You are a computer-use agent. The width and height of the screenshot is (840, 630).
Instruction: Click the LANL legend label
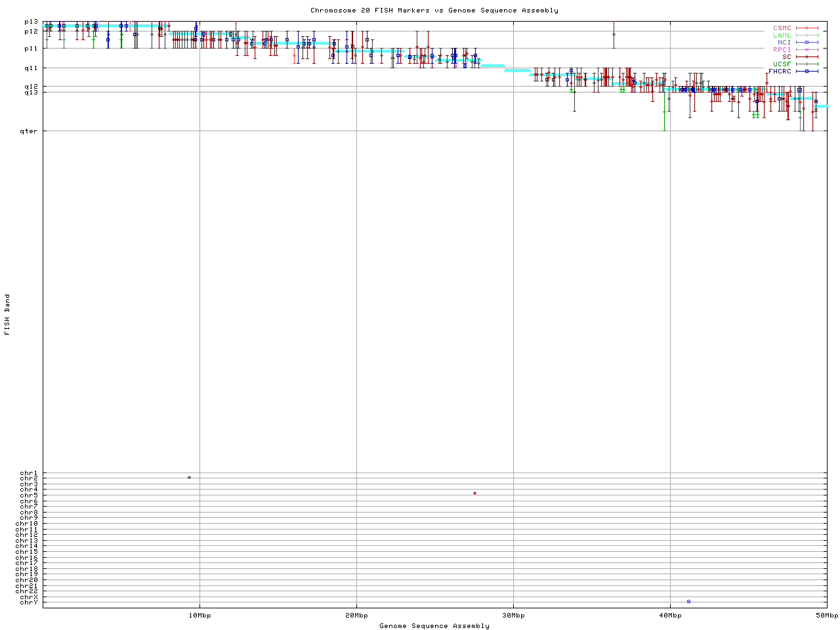tap(782, 35)
